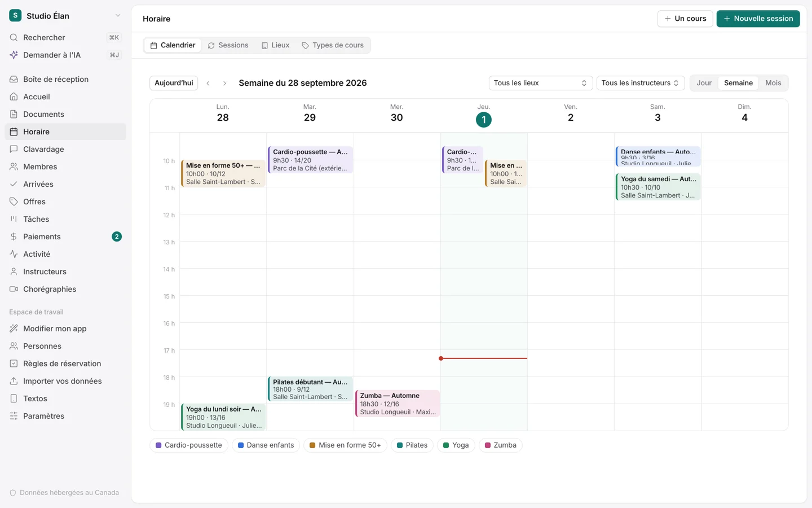Open Boîte de réception inbox icon

(14, 79)
